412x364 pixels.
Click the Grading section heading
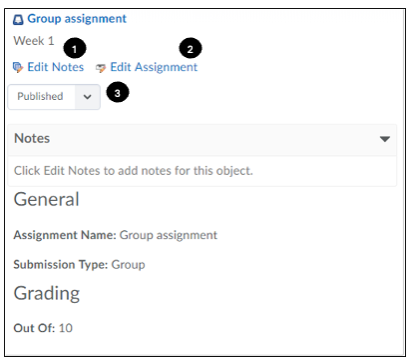pos(47,293)
